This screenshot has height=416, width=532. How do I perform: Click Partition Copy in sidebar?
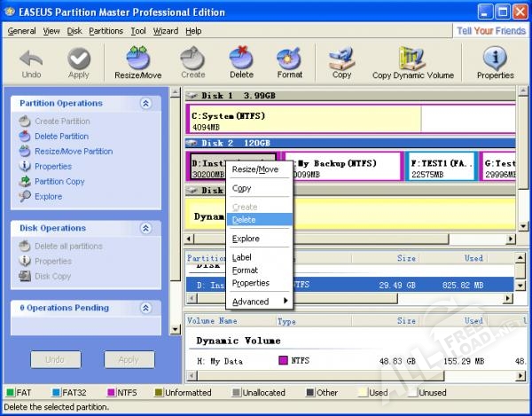pos(59,182)
